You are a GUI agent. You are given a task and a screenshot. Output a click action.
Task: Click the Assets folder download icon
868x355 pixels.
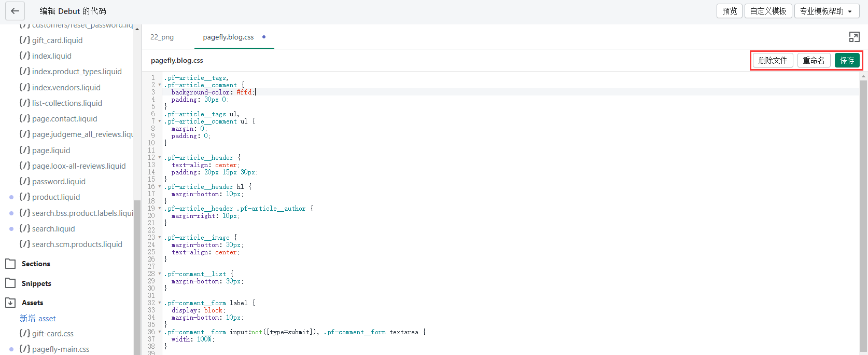[x=10, y=303]
